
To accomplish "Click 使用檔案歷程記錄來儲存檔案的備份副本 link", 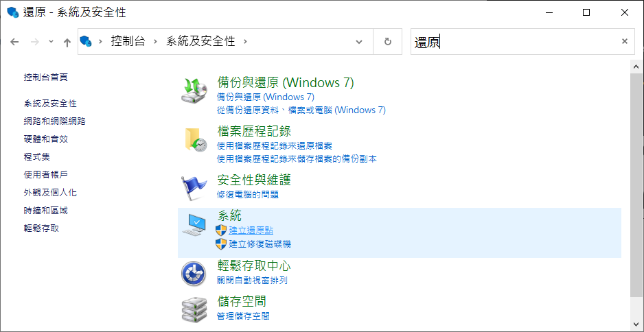I will click(x=297, y=159).
